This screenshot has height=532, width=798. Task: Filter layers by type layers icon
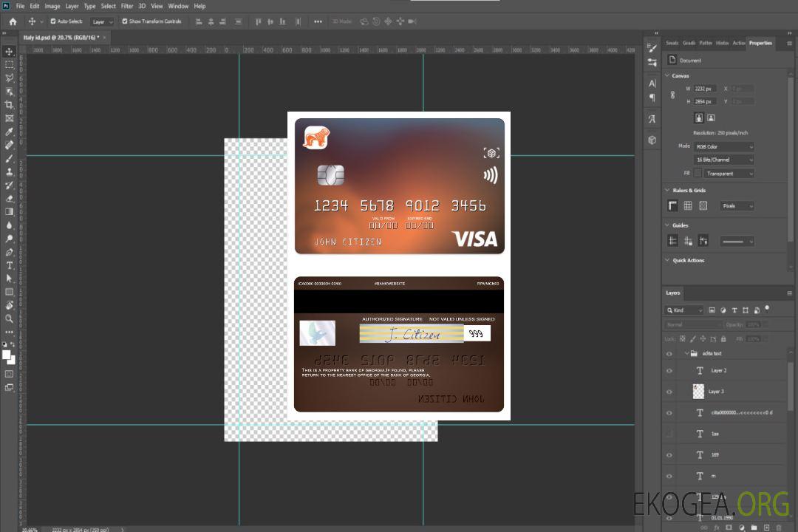(x=734, y=310)
